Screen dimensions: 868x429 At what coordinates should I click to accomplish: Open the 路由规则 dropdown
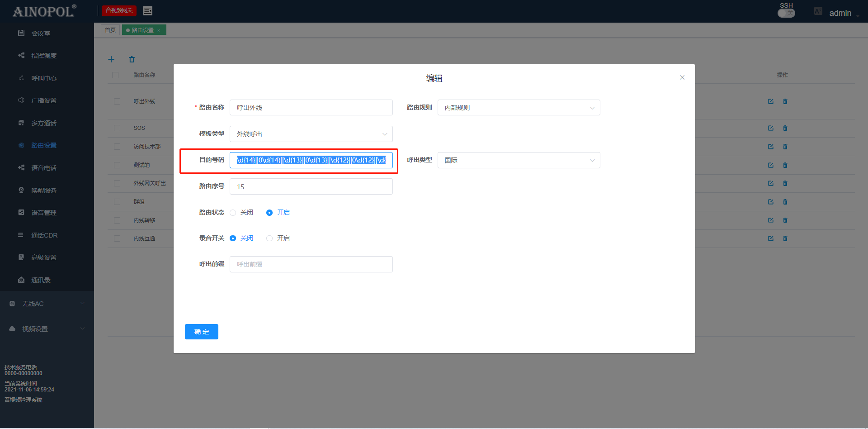(x=519, y=108)
